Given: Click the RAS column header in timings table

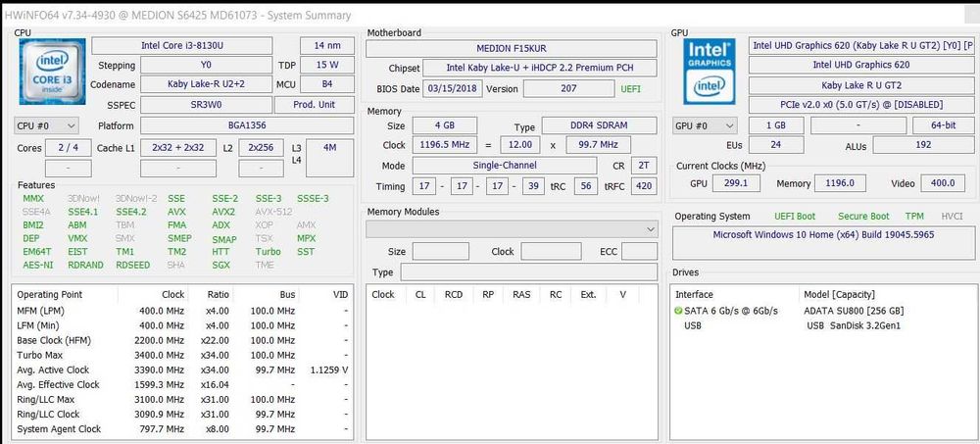Looking at the screenshot, I should click(x=523, y=295).
